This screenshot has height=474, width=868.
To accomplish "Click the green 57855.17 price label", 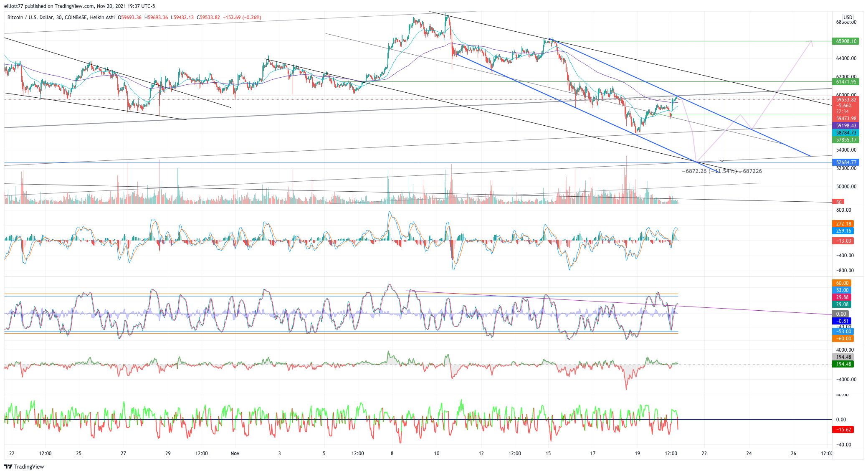I will click(x=845, y=140).
